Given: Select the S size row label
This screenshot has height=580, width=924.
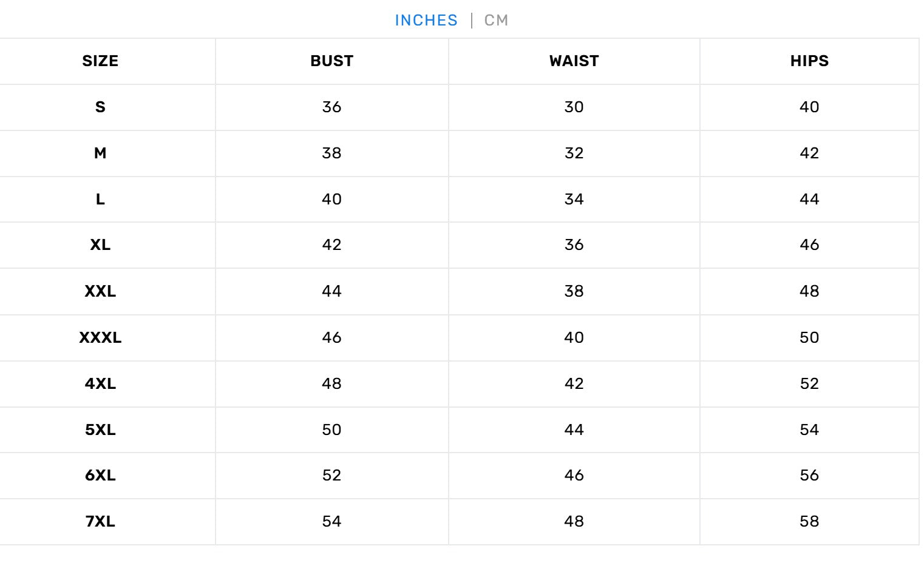Looking at the screenshot, I should click(x=100, y=107).
